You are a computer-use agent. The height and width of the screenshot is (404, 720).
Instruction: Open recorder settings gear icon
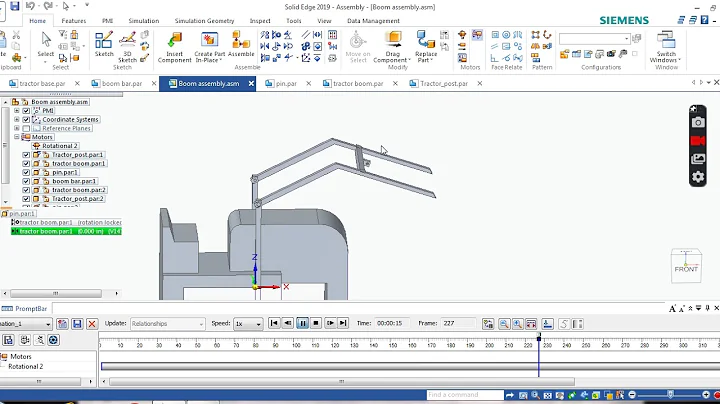tap(698, 177)
